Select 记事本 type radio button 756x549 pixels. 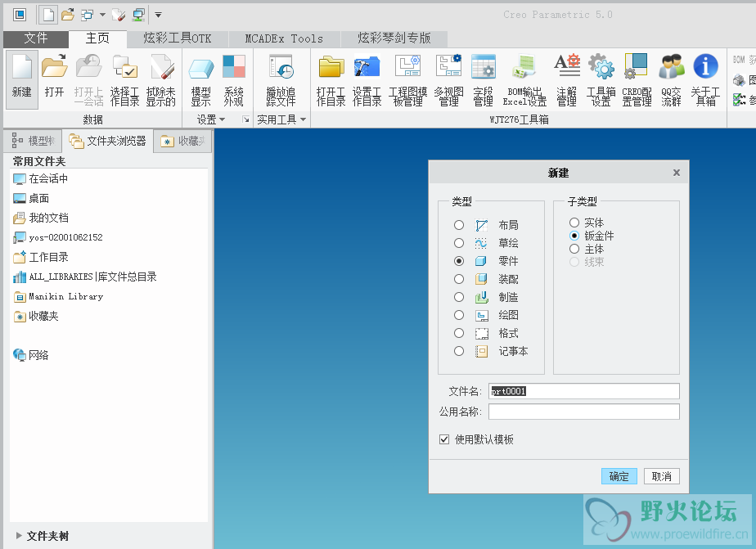[458, 351]
